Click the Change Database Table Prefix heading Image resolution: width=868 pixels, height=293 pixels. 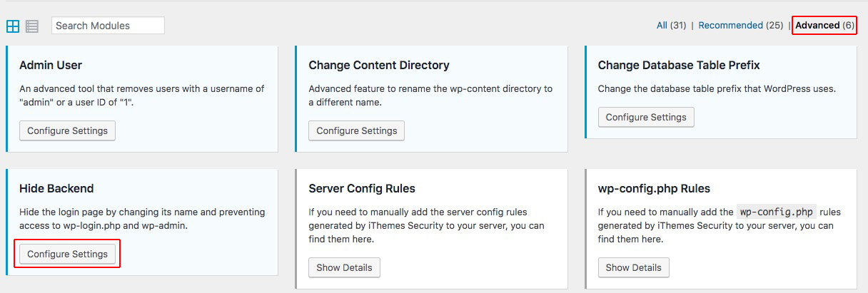pyautogui.click(x=679, y=65)
